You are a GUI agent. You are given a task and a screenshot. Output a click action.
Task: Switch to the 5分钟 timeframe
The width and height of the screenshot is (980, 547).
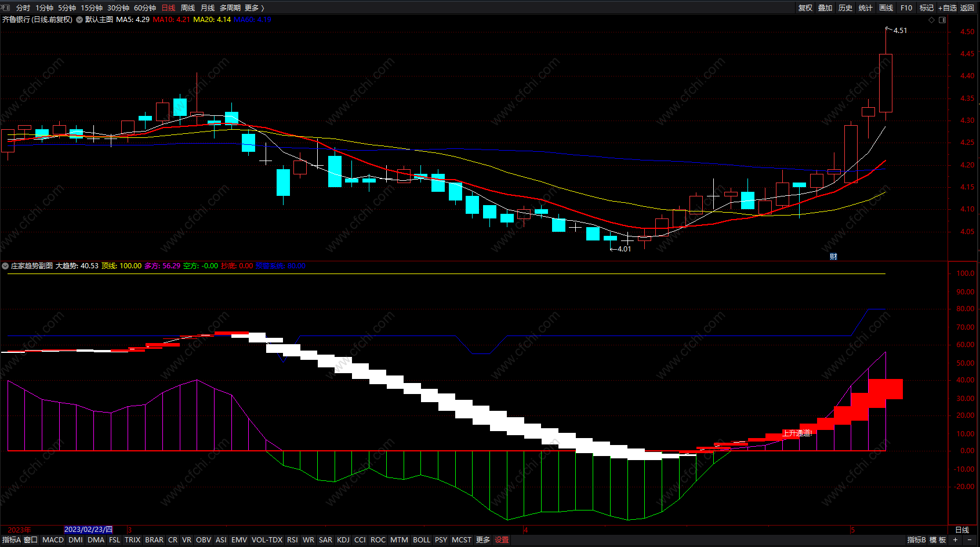(67, 8)
